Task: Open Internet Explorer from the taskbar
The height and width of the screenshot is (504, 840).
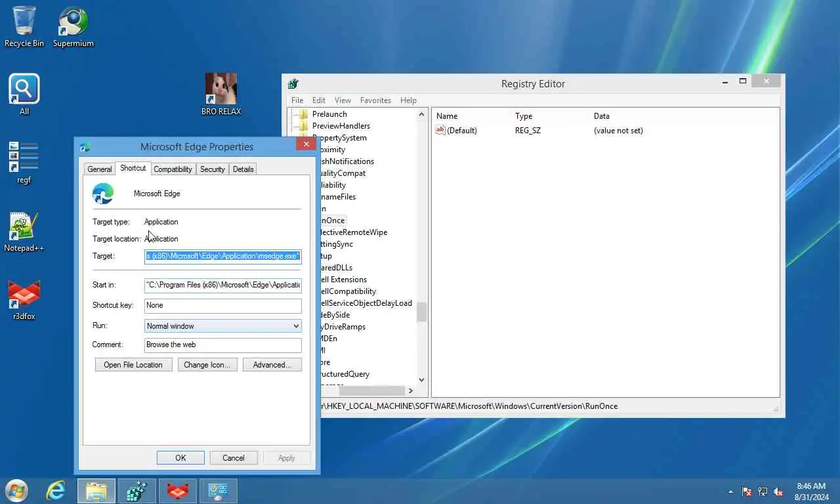Action: [56, 491]
